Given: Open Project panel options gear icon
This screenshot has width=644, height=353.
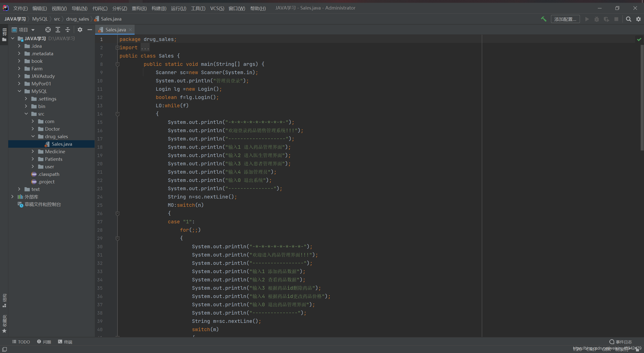Looking at the screenshot, I should click(x=80, y=30).
